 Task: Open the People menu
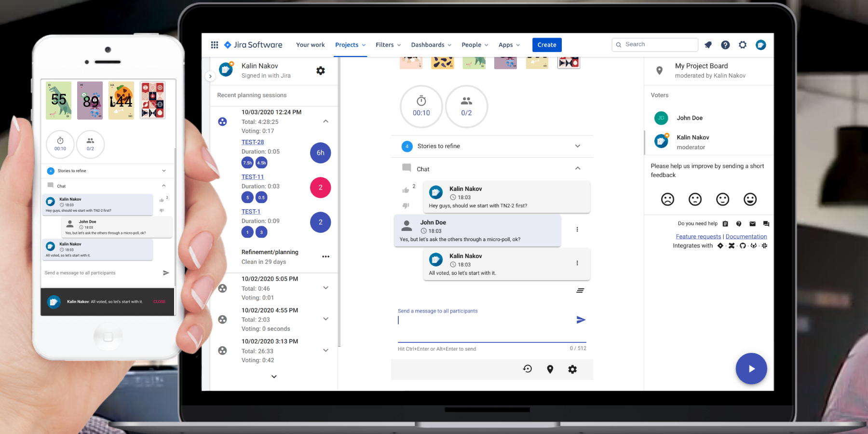pyautogui.click(x=475, y=45)
